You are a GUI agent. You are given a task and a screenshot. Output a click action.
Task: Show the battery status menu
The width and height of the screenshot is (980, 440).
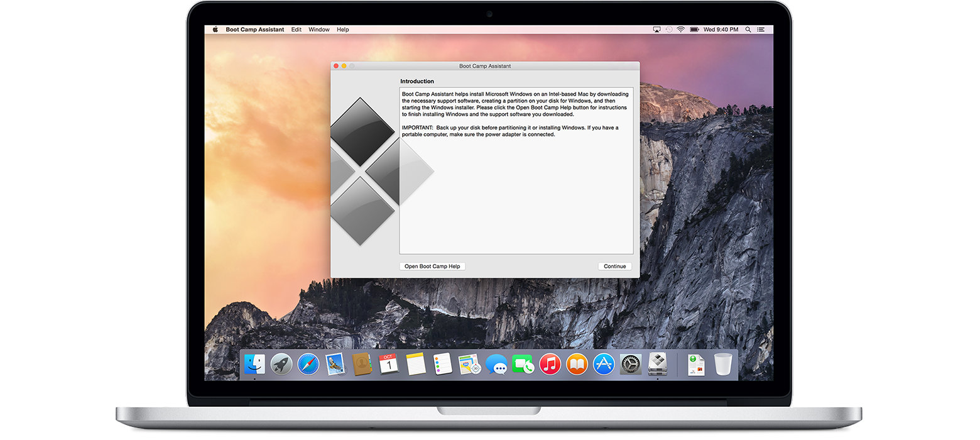tap(695, 30)
